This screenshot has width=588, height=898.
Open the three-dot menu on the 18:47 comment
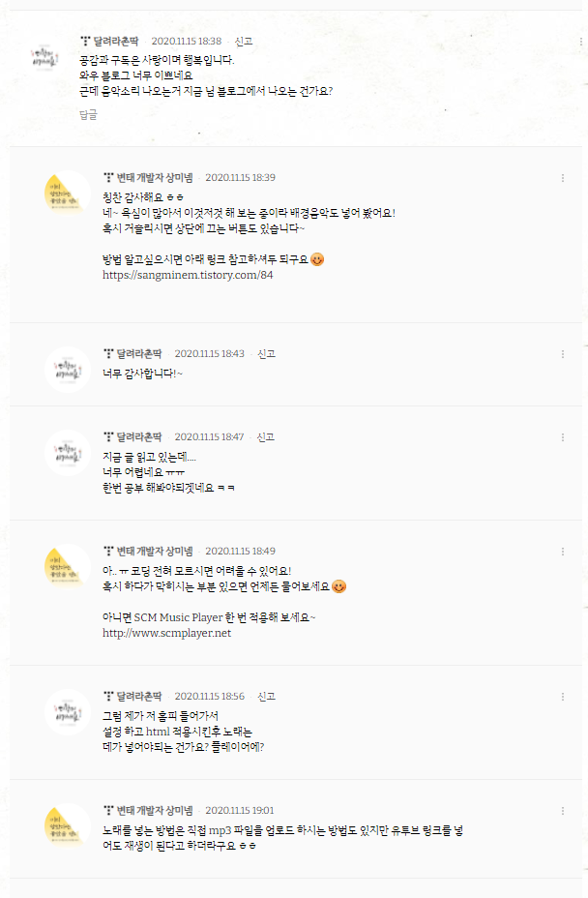tap(563, 437)
